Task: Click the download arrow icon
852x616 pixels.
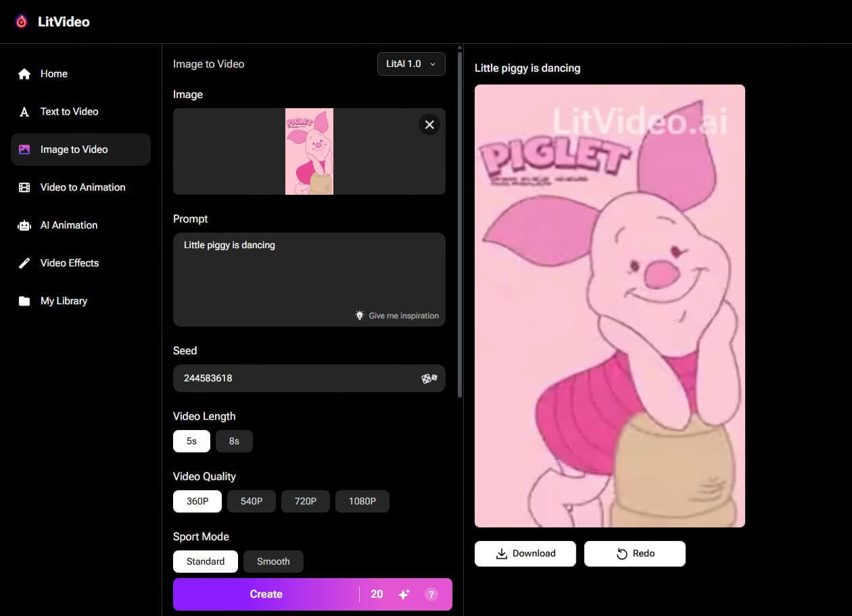Action: coord(502,553)
